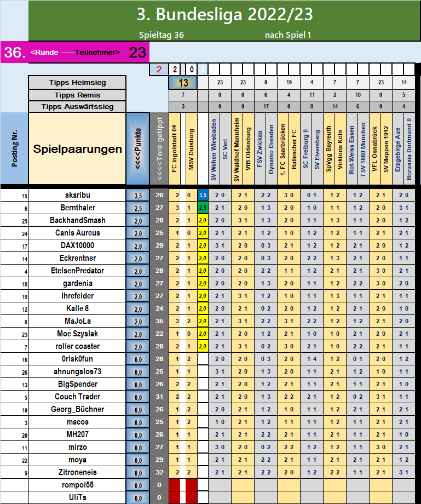Click participant name 'macos'
The image size is (421, 504).
(x=77, y=422)
